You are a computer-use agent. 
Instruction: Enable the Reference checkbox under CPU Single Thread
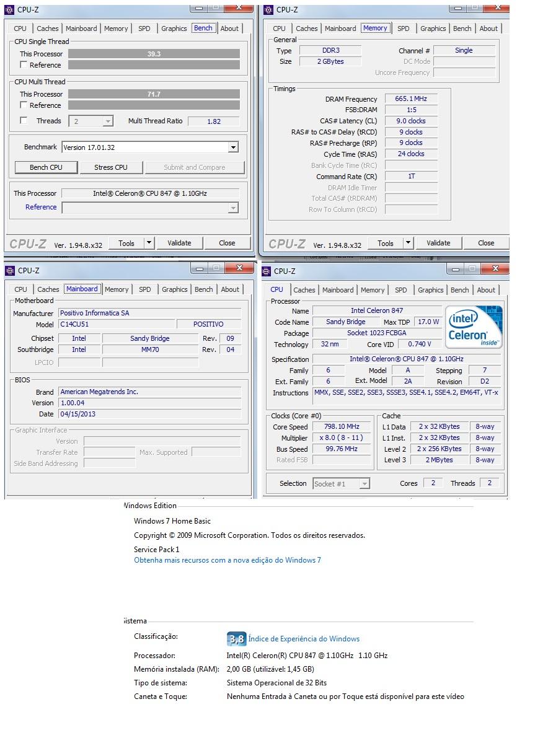pos(24,65)
